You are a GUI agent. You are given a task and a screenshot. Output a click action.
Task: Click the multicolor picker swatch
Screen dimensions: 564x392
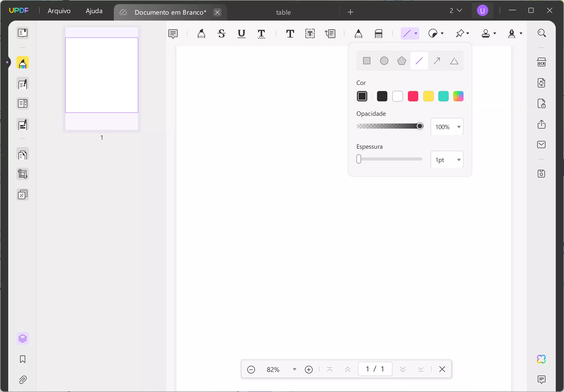pyautogui.click(x=459, y=96)
